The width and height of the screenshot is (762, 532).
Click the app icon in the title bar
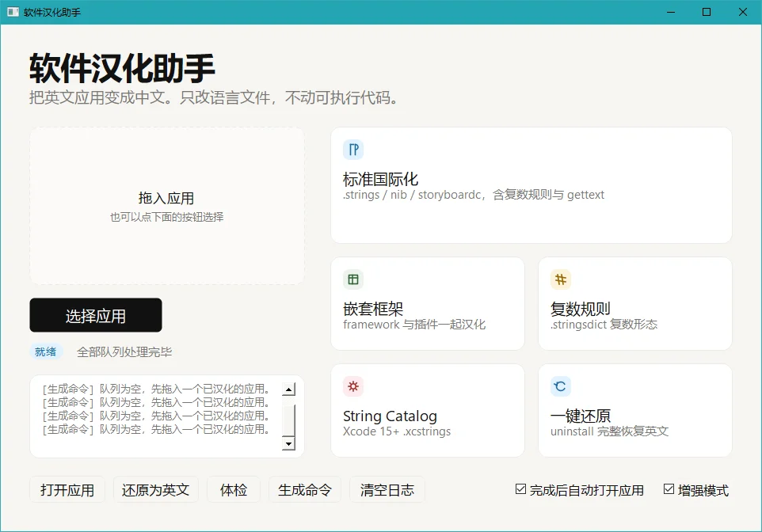point(13,12)
